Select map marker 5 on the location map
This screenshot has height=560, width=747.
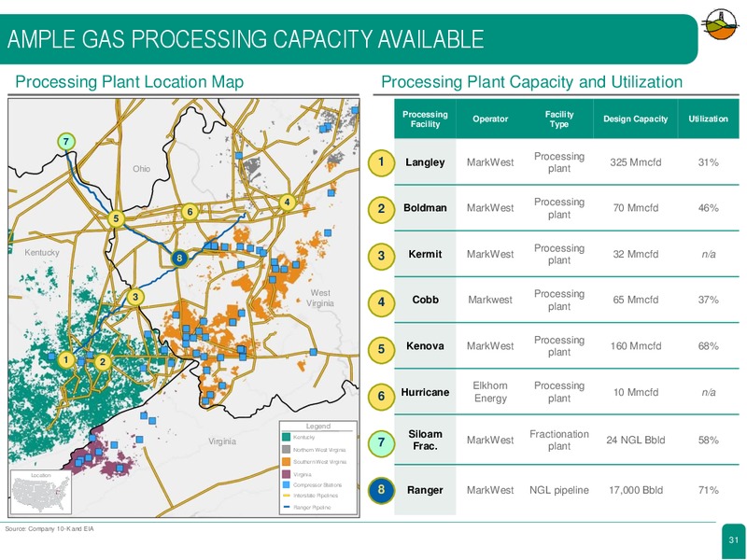click(116, 219)
